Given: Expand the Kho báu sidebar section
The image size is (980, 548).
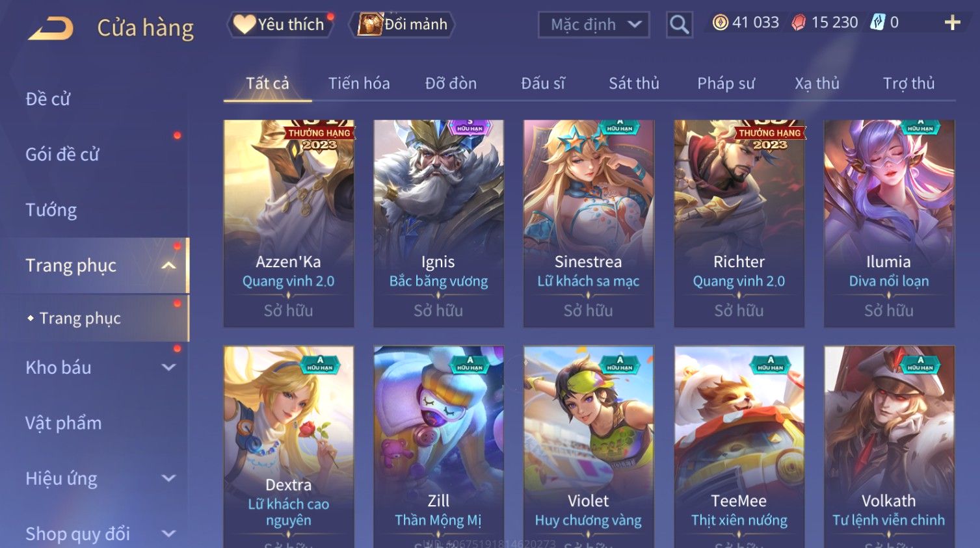Looking at the screenshot, I should point(168,367).
